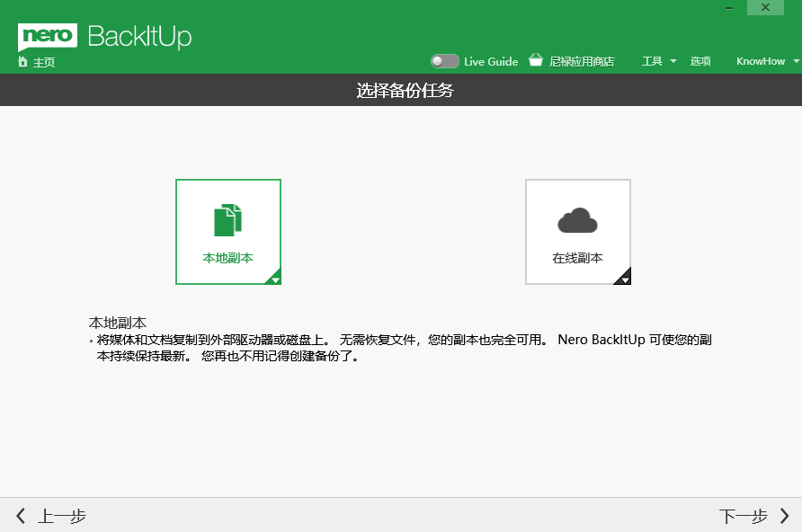This screenshot has height=532, width=802.
Task: Select the cloud icon for online copy
Action: coord(577,220)
